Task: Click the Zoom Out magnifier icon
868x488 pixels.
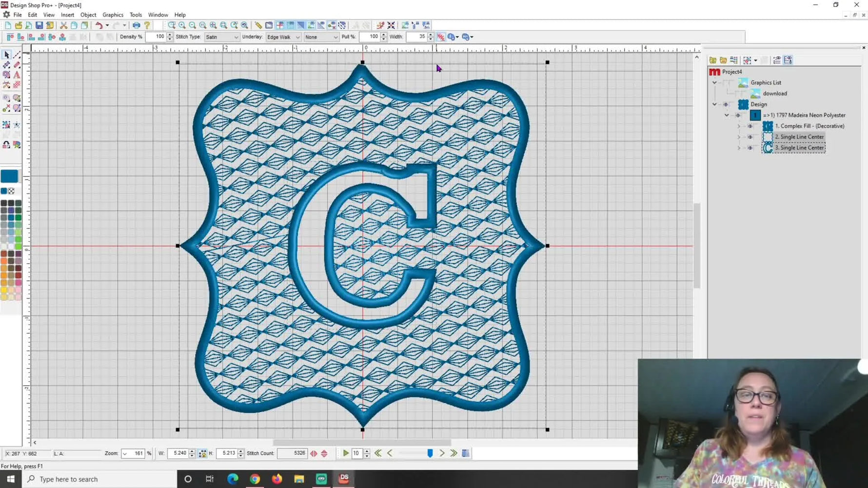Action: 192,25
